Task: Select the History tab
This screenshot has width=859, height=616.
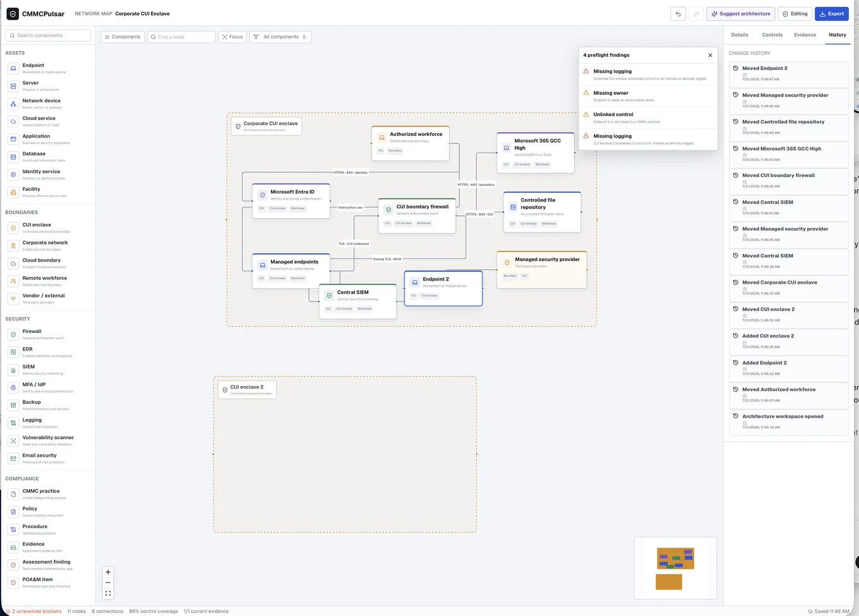Action: (838, 35)
